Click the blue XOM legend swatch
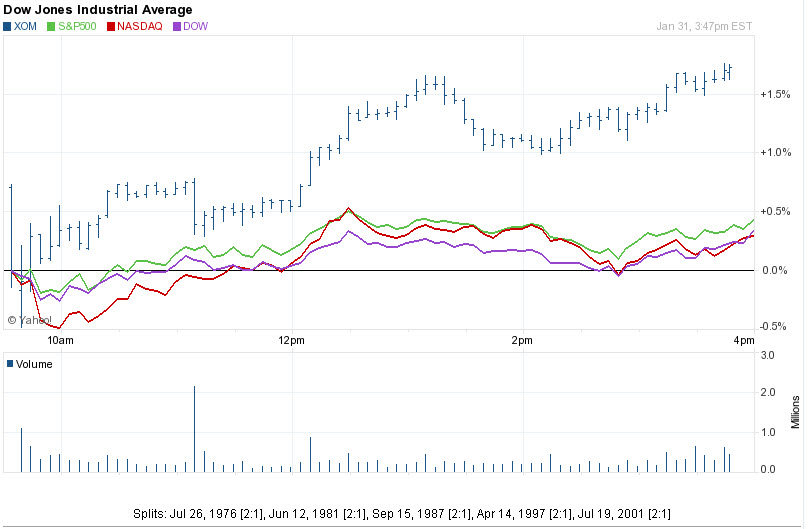Image resolution: width=808 pixels, height=529 pixels. (x=7, y=26)
